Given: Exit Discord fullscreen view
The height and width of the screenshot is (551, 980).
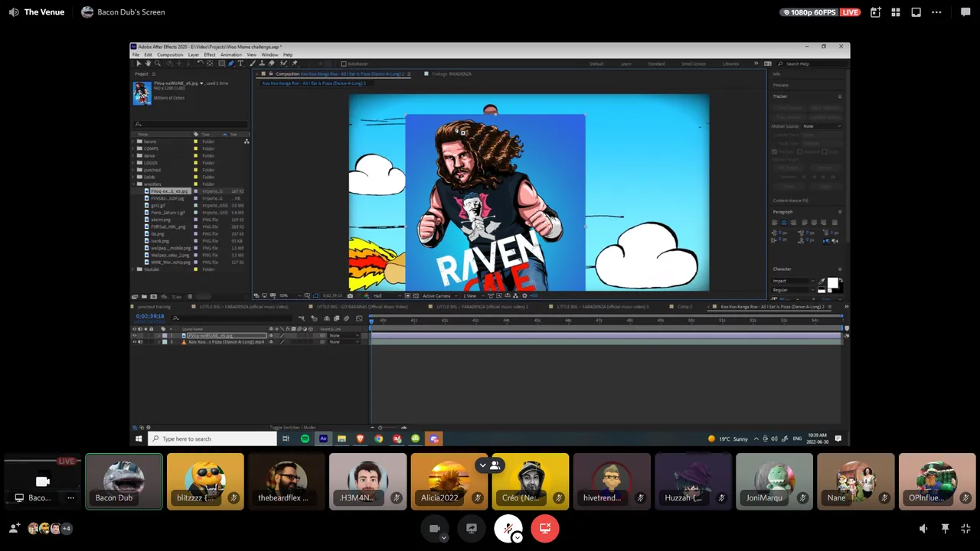Looking at the screenshot, I should click(x=965, y=528).
